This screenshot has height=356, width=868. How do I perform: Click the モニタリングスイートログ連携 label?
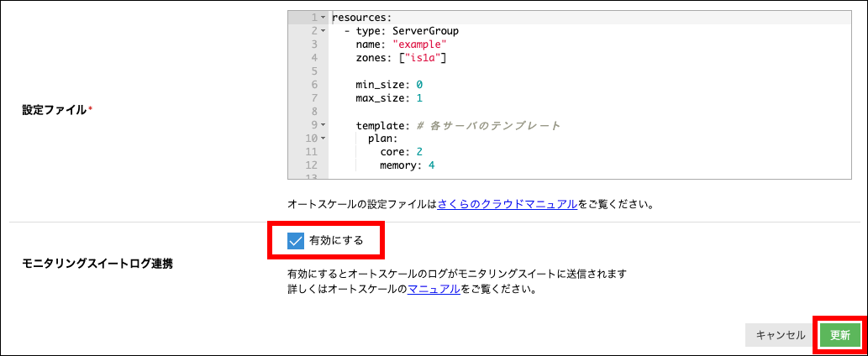coord(97,264)
